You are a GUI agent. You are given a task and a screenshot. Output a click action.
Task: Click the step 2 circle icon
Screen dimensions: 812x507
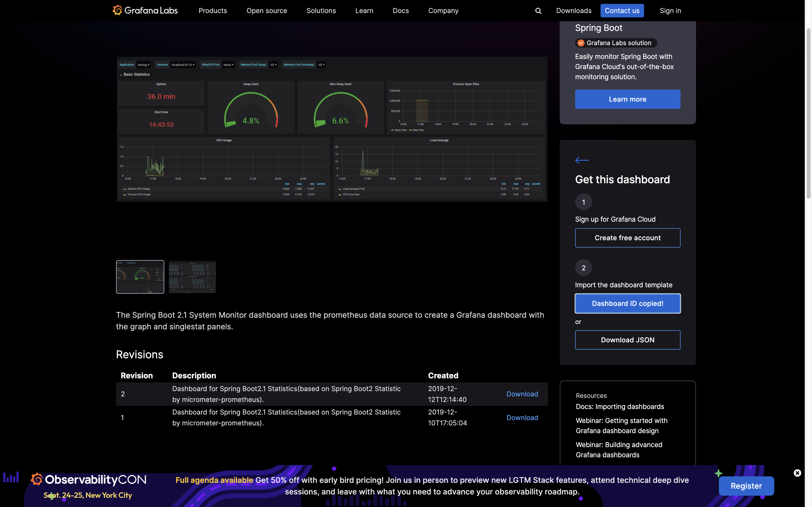pos(583,268)
